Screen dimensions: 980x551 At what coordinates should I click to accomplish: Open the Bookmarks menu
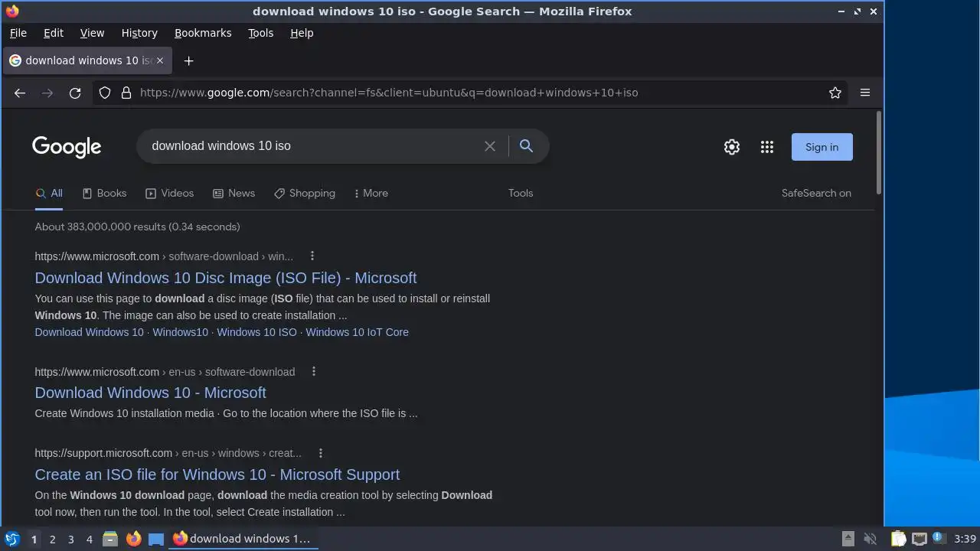click(x=203, y=33)
